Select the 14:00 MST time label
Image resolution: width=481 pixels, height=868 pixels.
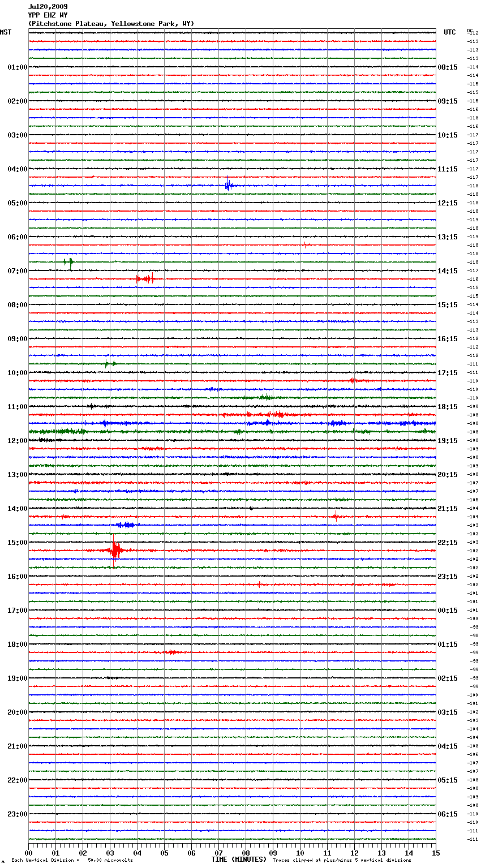tap(17, 509)
